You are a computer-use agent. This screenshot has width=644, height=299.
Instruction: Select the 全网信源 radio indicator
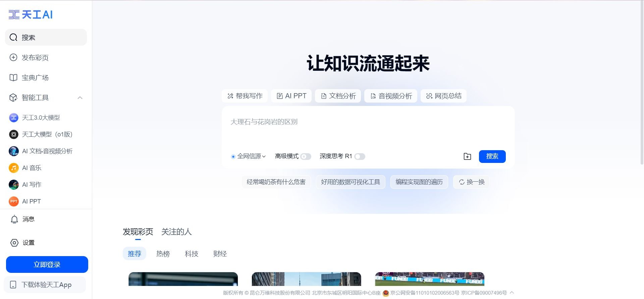click(x=233, y=157)
